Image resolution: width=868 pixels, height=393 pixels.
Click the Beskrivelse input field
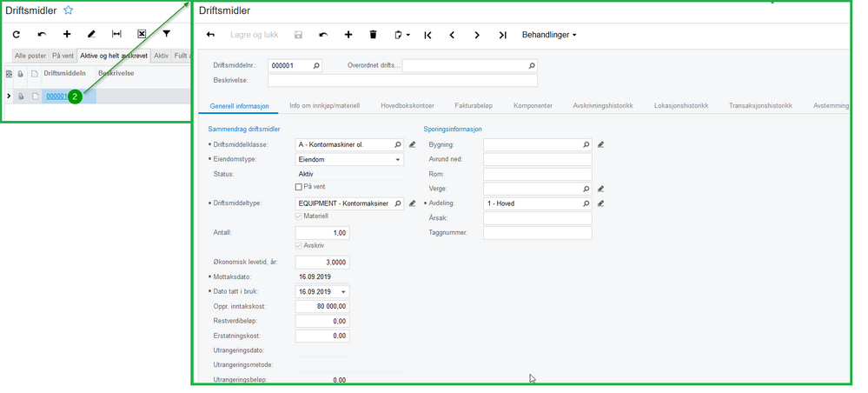click(x=402, y=80)
